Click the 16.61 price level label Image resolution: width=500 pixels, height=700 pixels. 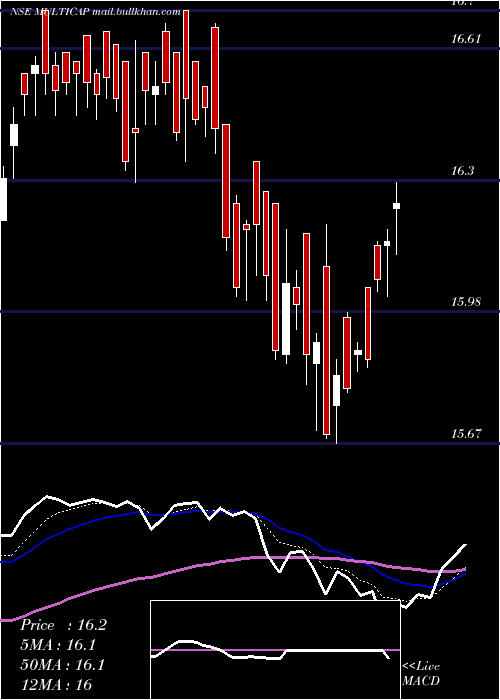coord(466,39)
